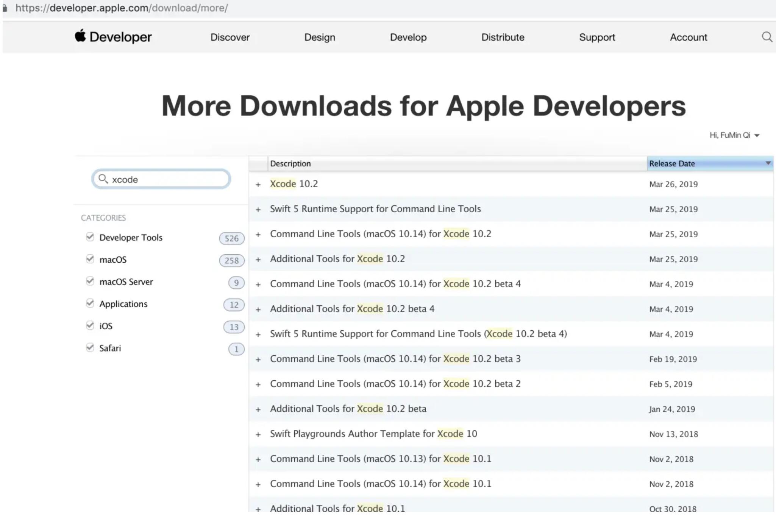Open the Distribute menu
Image resolution: width=776 pixels, height=532 pixels.
tap(503, 37)
